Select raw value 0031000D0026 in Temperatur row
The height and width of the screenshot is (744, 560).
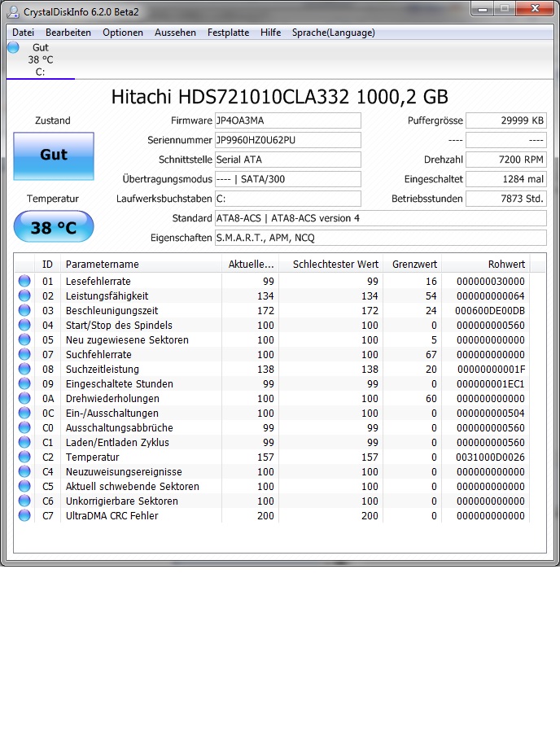pyautogui.click(x=490, y=457)
